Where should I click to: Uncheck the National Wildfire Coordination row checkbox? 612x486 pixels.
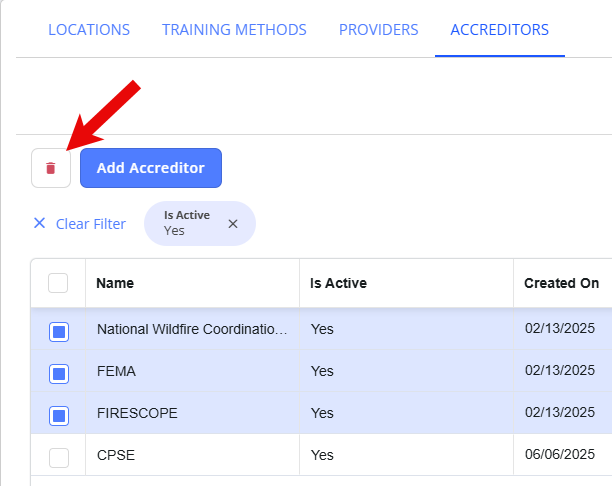coord(59,332)
